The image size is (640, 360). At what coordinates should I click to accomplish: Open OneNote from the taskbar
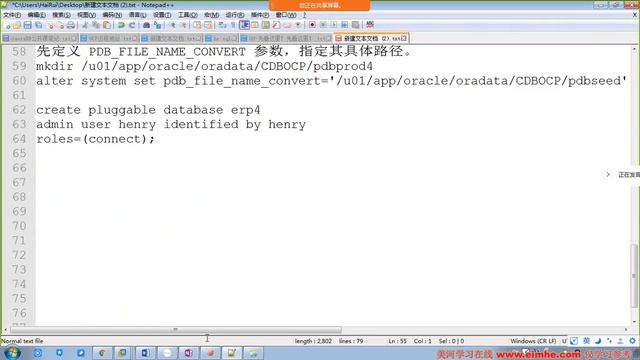click(188, 353)
